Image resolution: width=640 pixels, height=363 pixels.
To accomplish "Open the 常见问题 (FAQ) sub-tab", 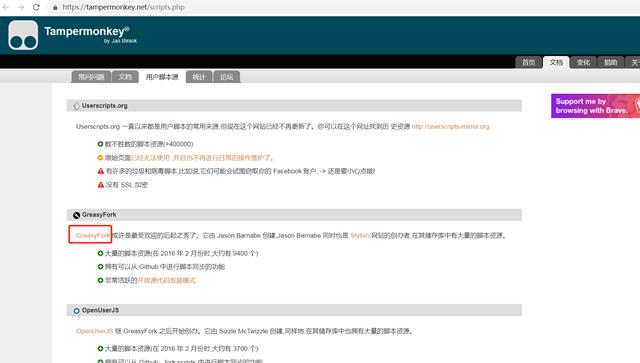I will [x=91, y=77].
